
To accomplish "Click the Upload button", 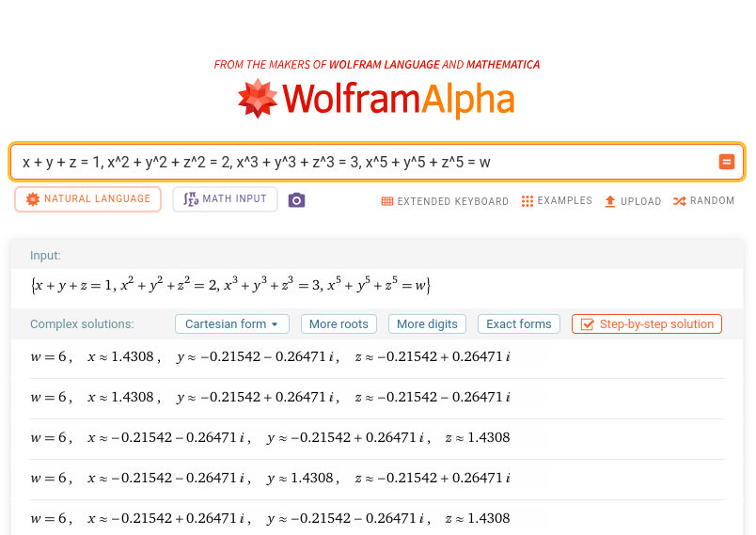I will (x=633, y=201).
